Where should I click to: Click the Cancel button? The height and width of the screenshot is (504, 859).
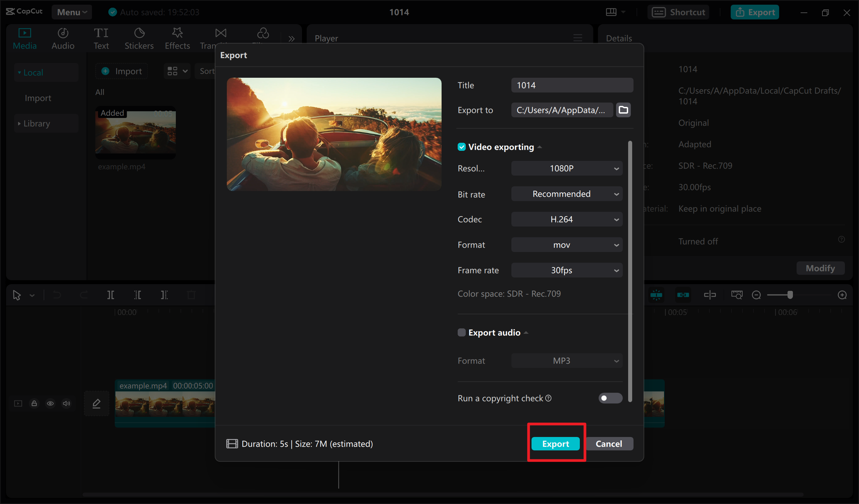pyautogui.click(x=609, y=443)
